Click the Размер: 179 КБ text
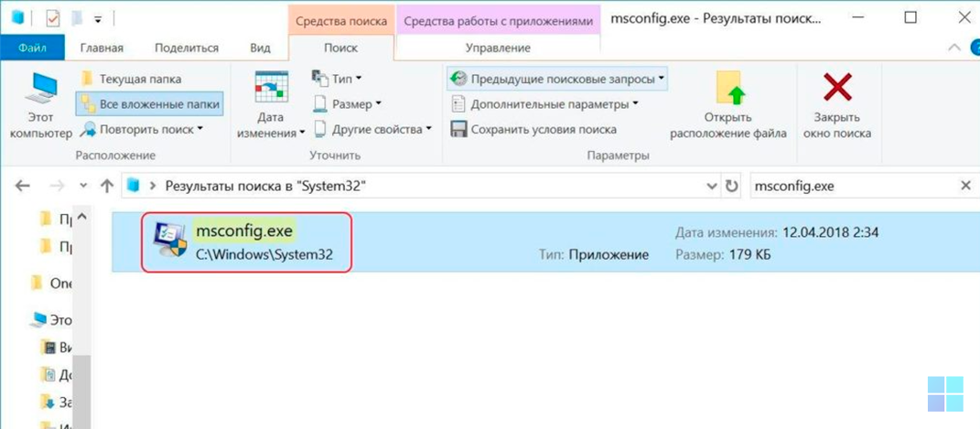 [723, 255]
